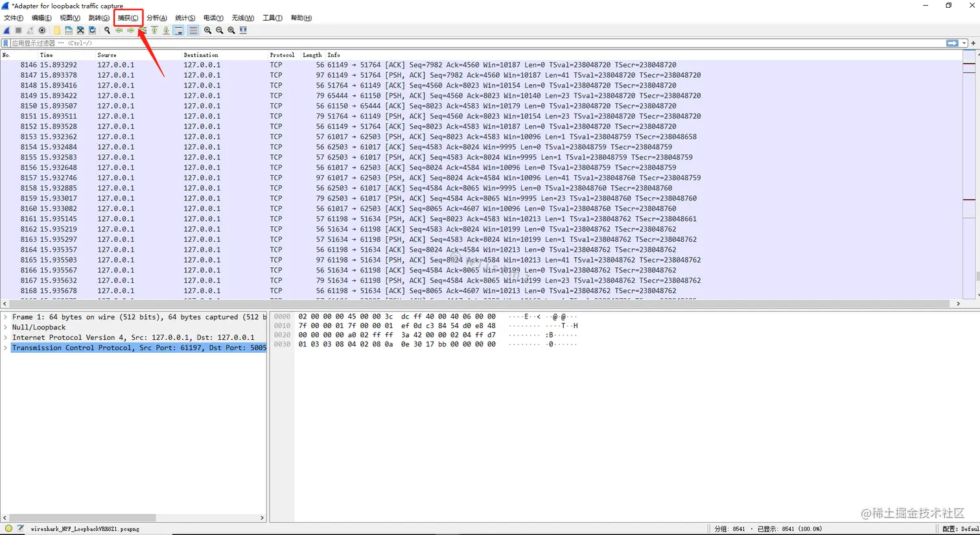Open the 电话(Y) menu
Image resolution: width=980 pixels, height=535 pixels.
pos(213,18)
